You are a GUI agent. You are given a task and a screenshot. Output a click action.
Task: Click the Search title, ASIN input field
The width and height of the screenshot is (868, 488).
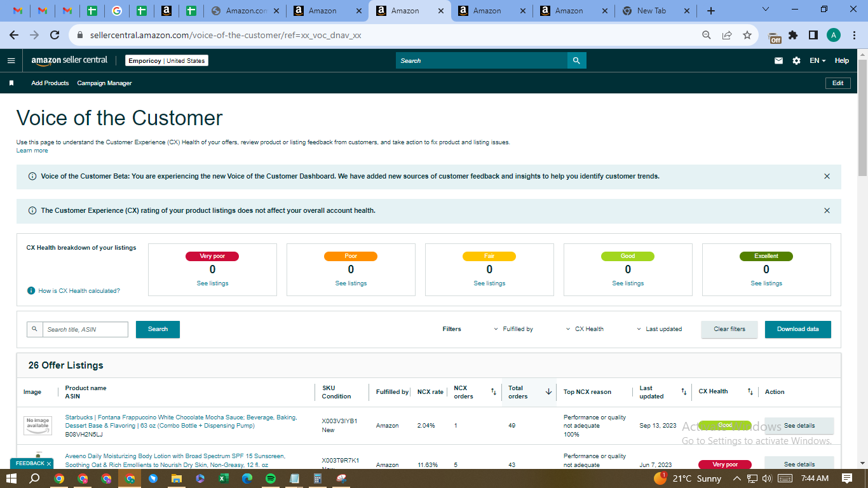pos(85,329)
